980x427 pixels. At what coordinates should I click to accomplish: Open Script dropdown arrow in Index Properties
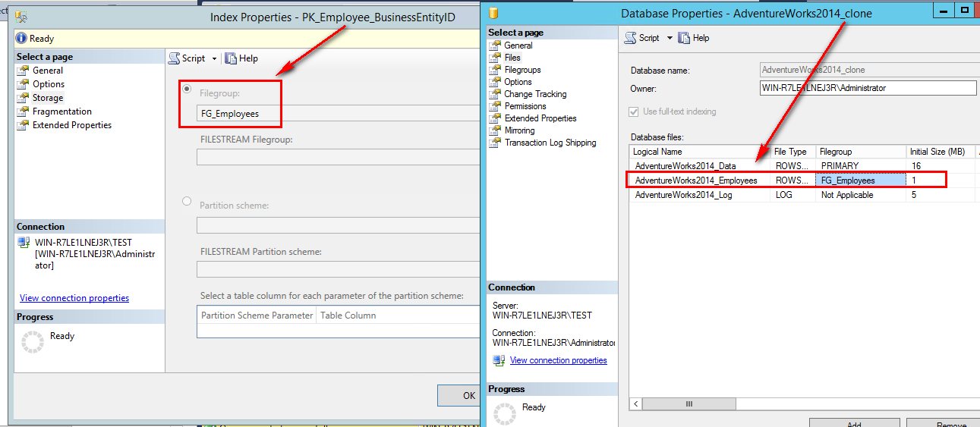coord(214,58)
